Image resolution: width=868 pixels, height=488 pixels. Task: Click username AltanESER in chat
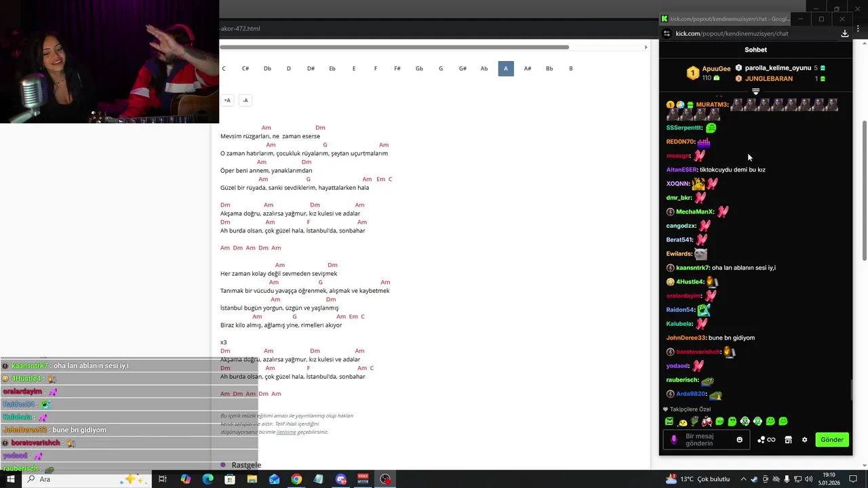(682, 169)
